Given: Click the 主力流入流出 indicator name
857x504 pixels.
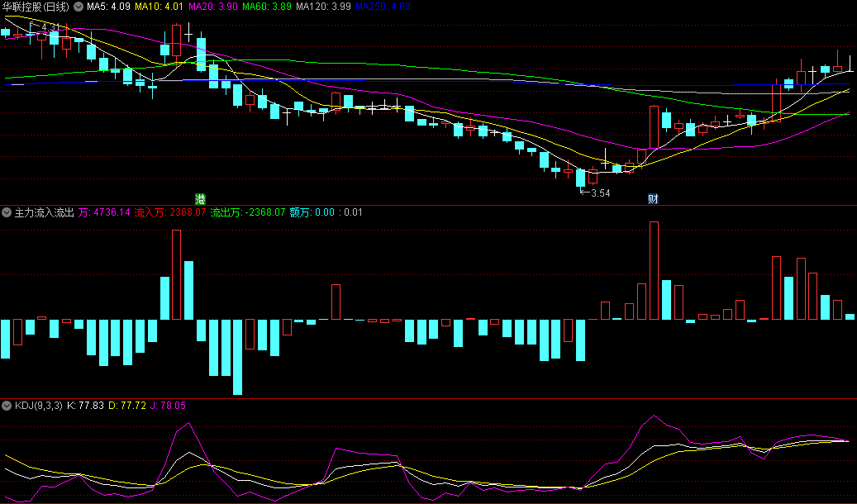Looking at the screenshot, I should click(x=45, y=212).
